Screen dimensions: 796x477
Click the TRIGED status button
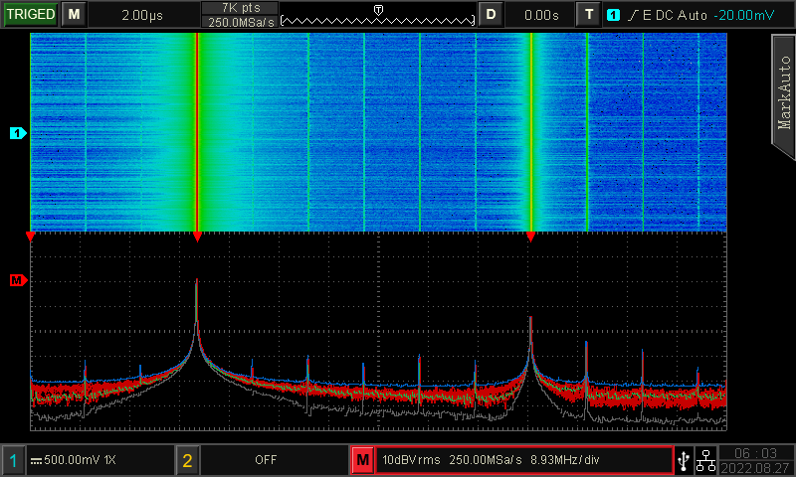pyautogui.click(x=30, y=15)
